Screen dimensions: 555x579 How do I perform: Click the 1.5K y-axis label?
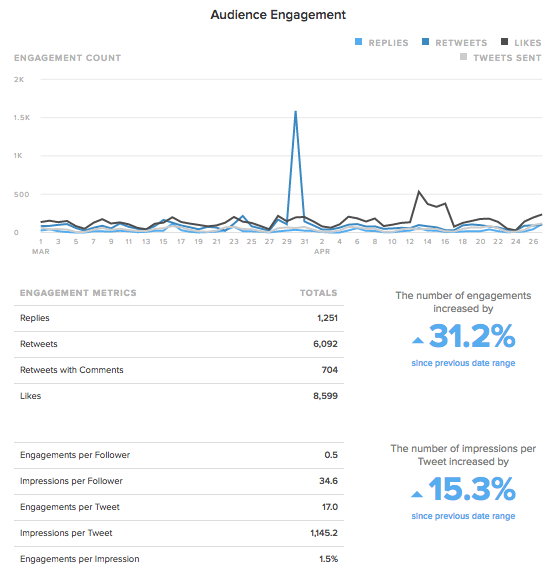pos(22,118)
